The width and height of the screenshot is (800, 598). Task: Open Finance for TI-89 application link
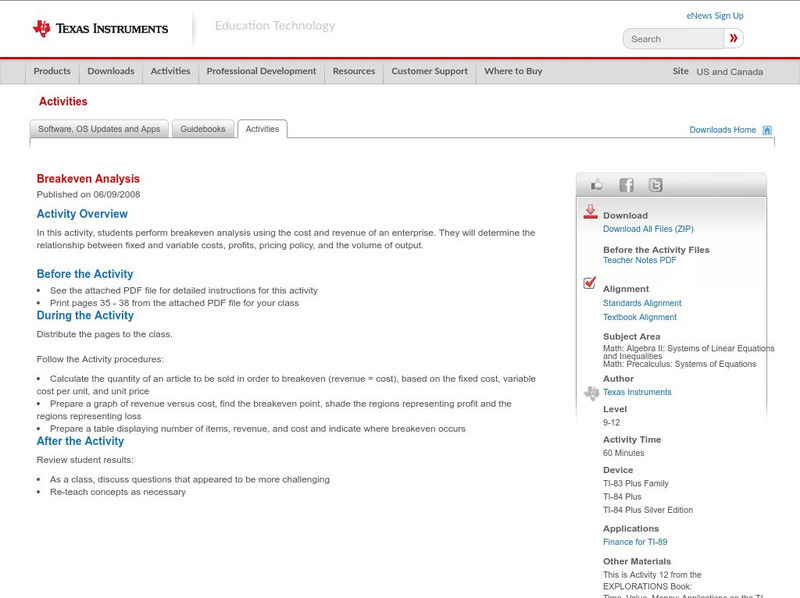tap(635, 542)
